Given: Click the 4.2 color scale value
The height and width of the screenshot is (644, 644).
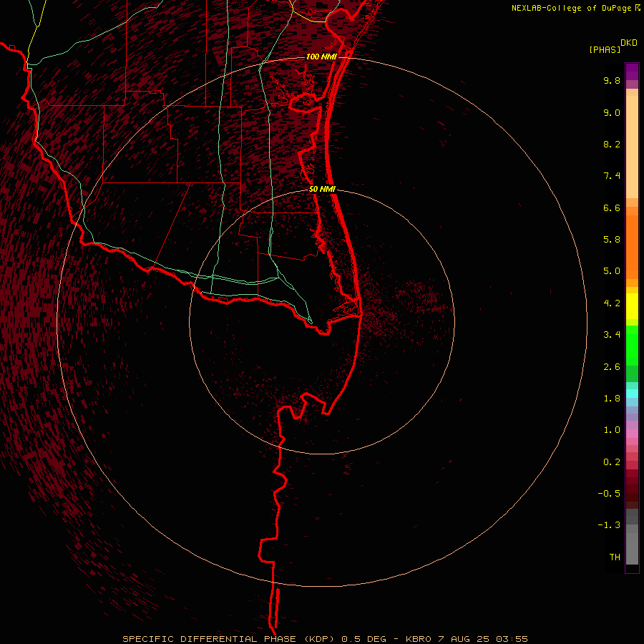Looking at the screenshot, I should point(612,303).
